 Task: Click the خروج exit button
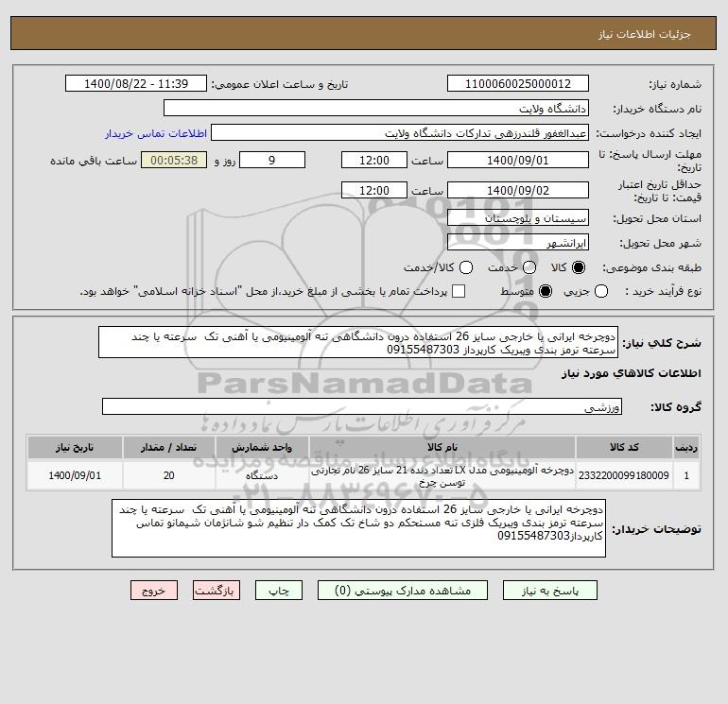tap(154, 591)
